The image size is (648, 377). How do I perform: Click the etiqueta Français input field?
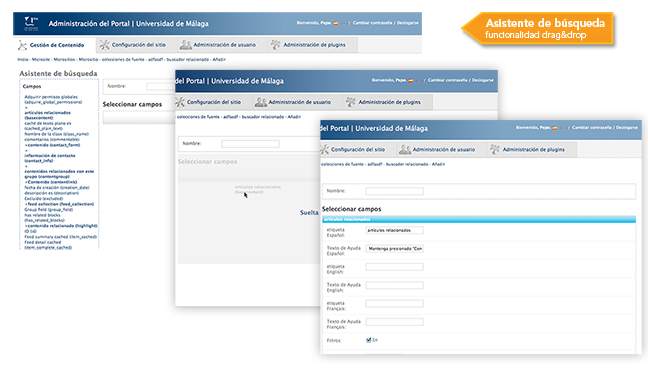tap(395, 304)
